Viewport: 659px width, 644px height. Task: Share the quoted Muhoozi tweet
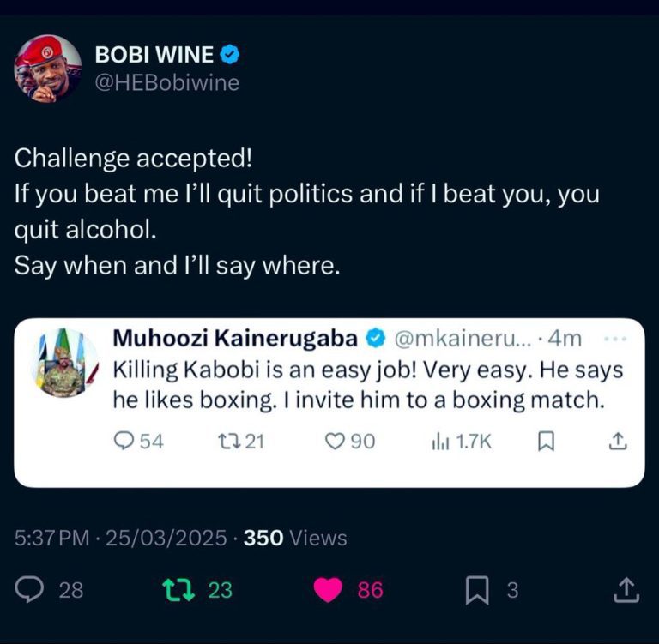pos(618,441)
